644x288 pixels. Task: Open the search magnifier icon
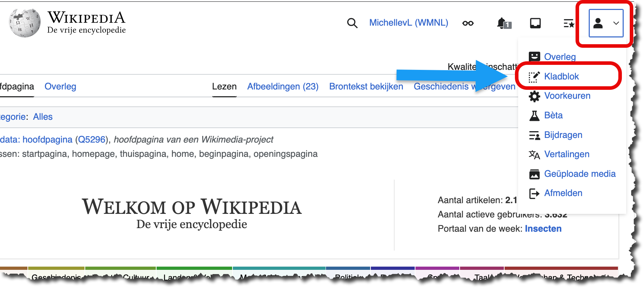point(352,23)
